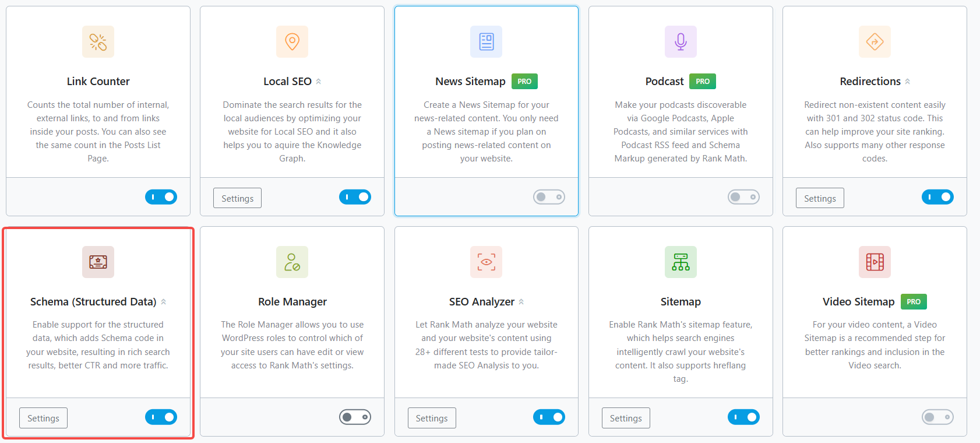The width and height of the screenshot is (980, 443).
Task: Click the Podcast microphone icon
Action: click(681, 42)
